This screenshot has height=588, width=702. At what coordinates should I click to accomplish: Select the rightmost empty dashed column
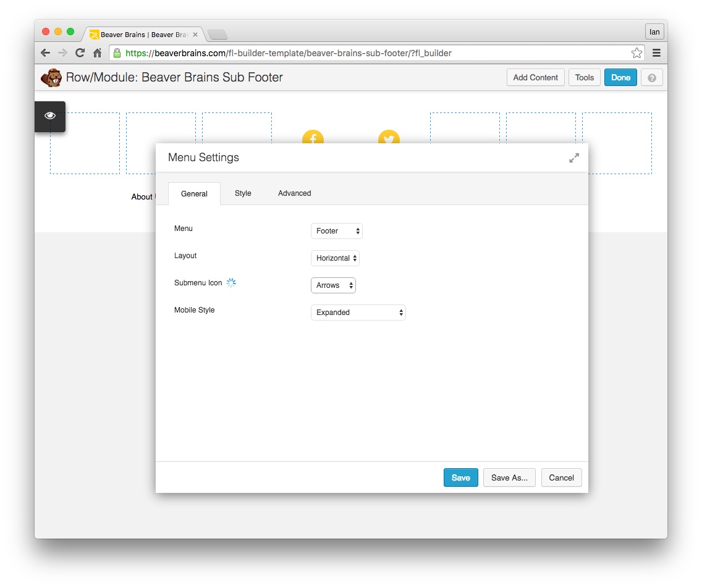pos(617,143)
